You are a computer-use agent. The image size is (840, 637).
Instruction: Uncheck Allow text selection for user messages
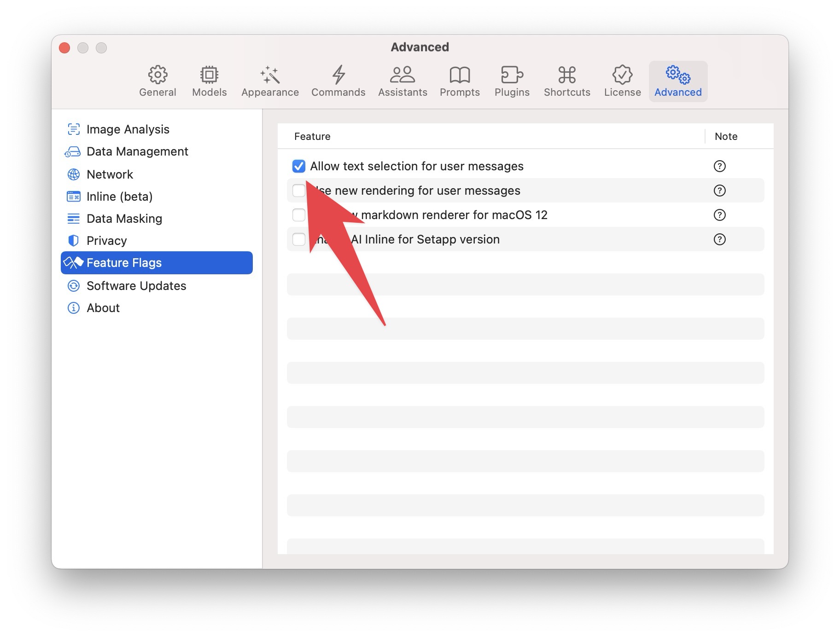coord(299,166)
